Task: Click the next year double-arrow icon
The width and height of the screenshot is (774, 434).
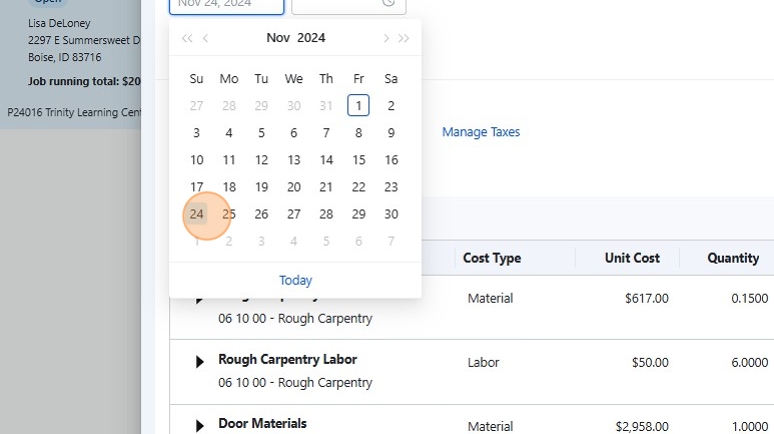Action: [x=404, y=39]
